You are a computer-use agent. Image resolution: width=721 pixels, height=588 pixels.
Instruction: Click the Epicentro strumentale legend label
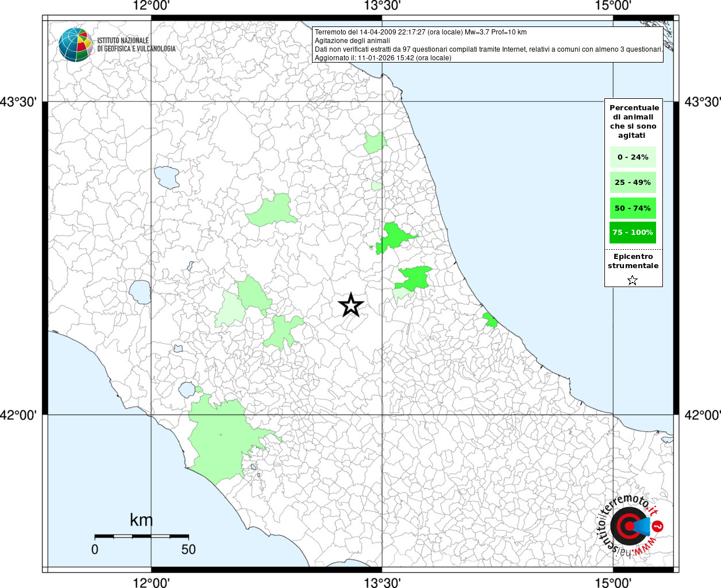[x=633, y=261]
